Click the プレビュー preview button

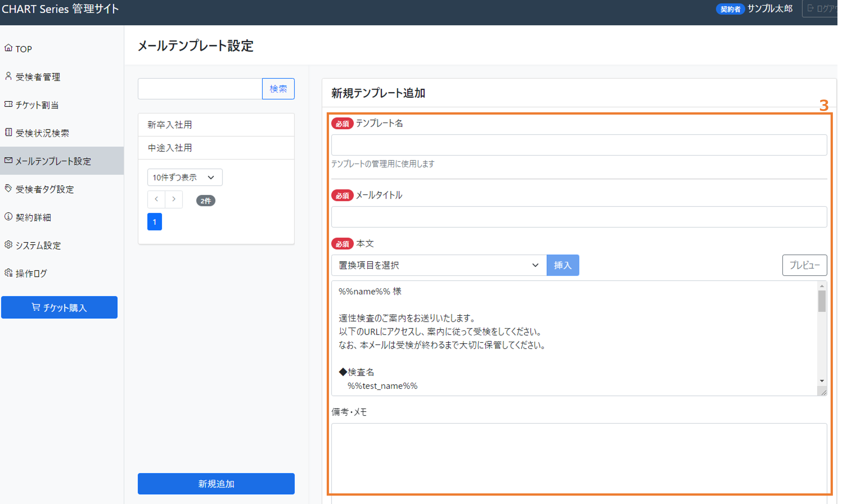point(805,265)
